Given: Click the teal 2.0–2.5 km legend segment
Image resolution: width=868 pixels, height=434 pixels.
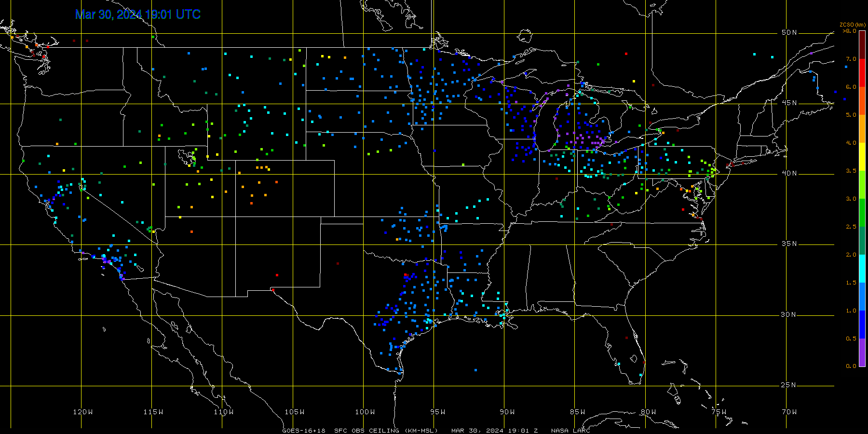Looking at the screenshot, I should (x=862, y=241).
